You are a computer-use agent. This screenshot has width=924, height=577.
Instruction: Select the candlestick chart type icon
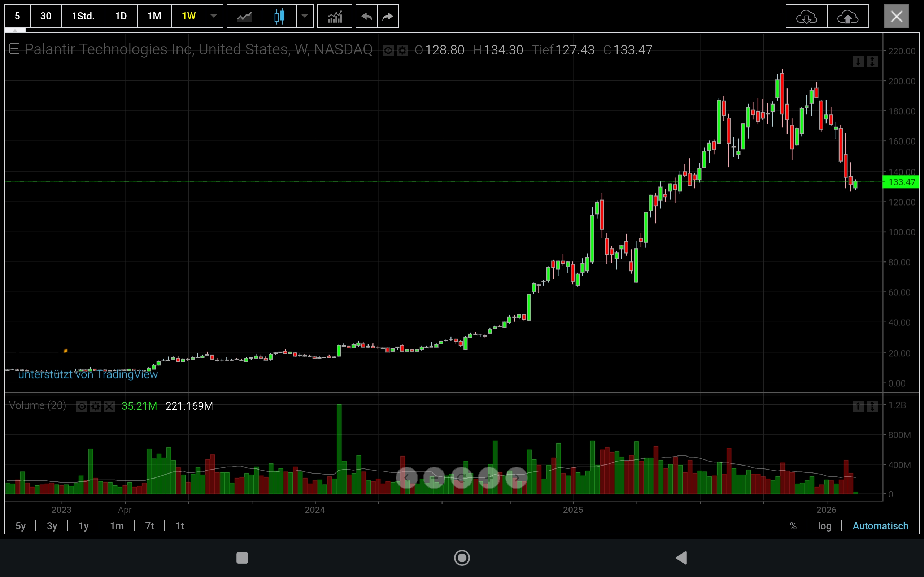click(279, 17)
